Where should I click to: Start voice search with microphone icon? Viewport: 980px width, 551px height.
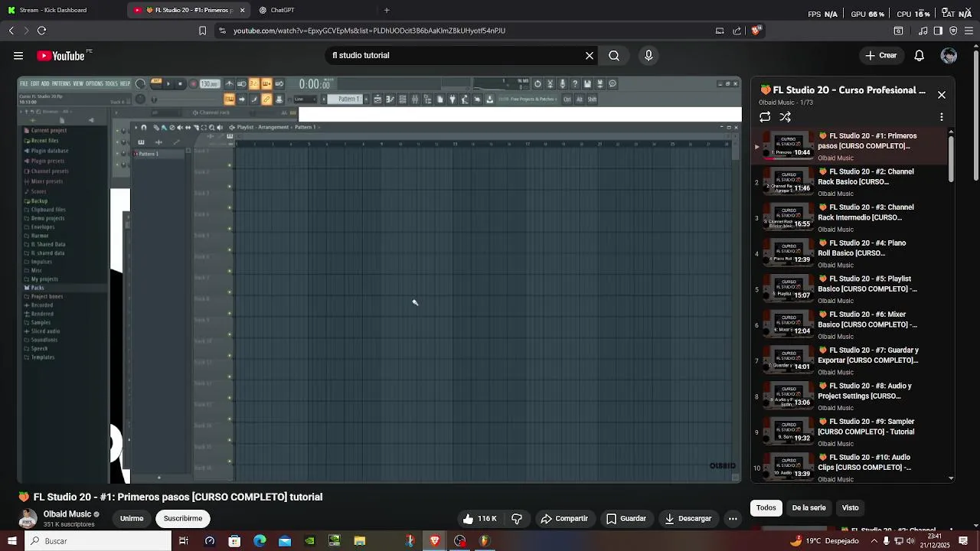coord(648,55)
